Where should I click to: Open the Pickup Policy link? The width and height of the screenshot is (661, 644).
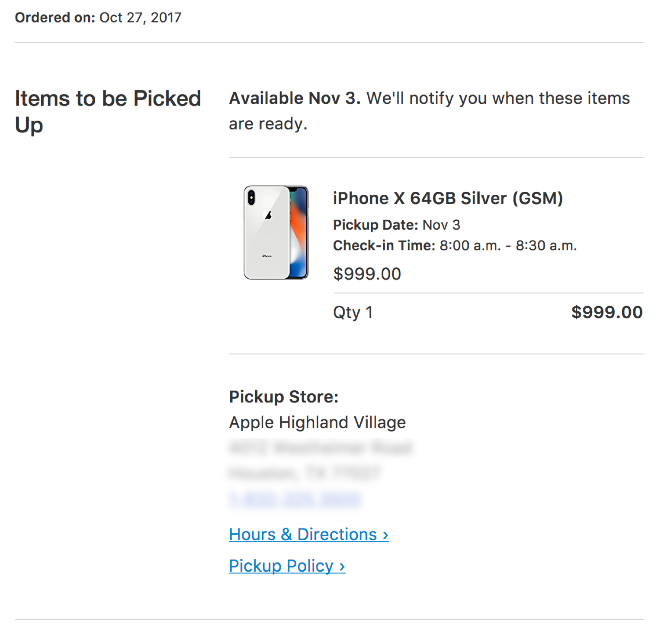pos(281,566)
